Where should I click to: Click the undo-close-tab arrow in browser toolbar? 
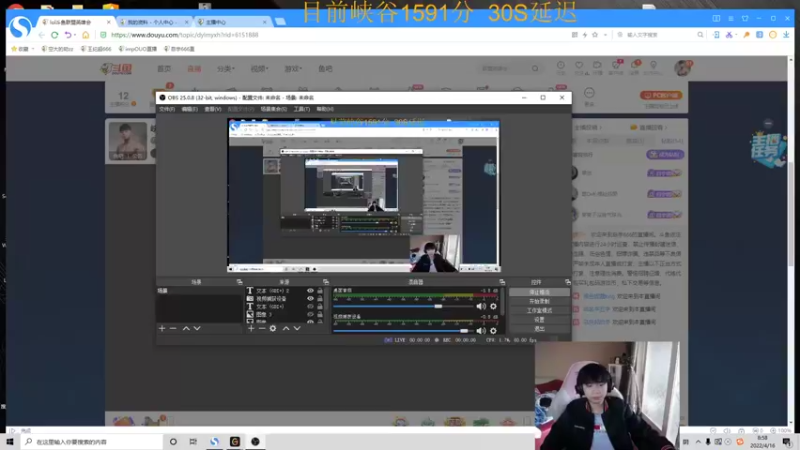click(x=68, y=35)
